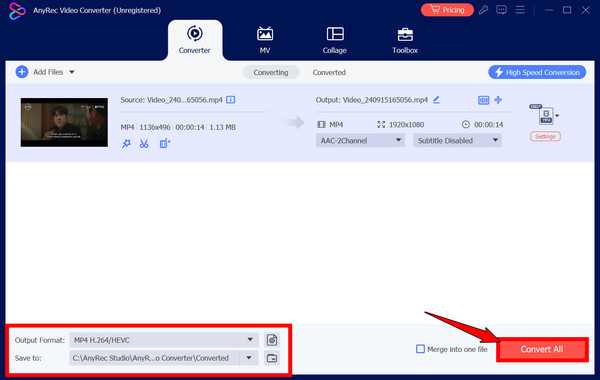Open the compress video icon
The width and height of the screenshot is (600, 380).
483,100
